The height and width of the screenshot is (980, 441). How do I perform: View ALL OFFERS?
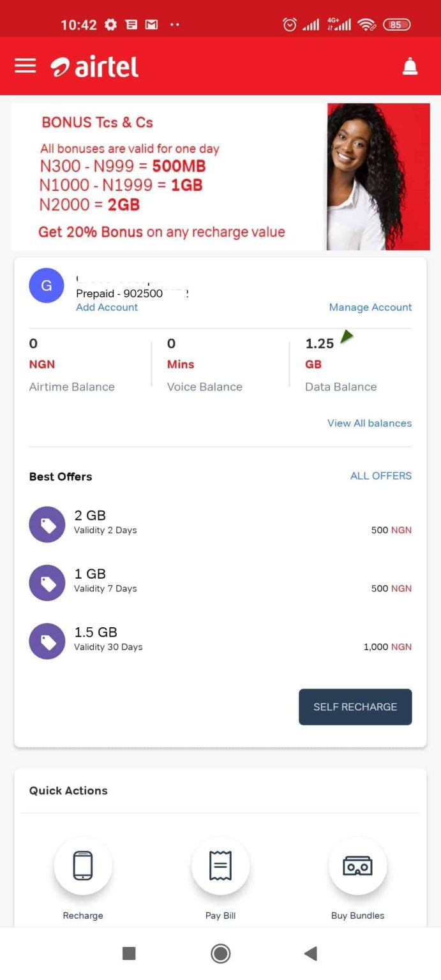pos(381,476)
